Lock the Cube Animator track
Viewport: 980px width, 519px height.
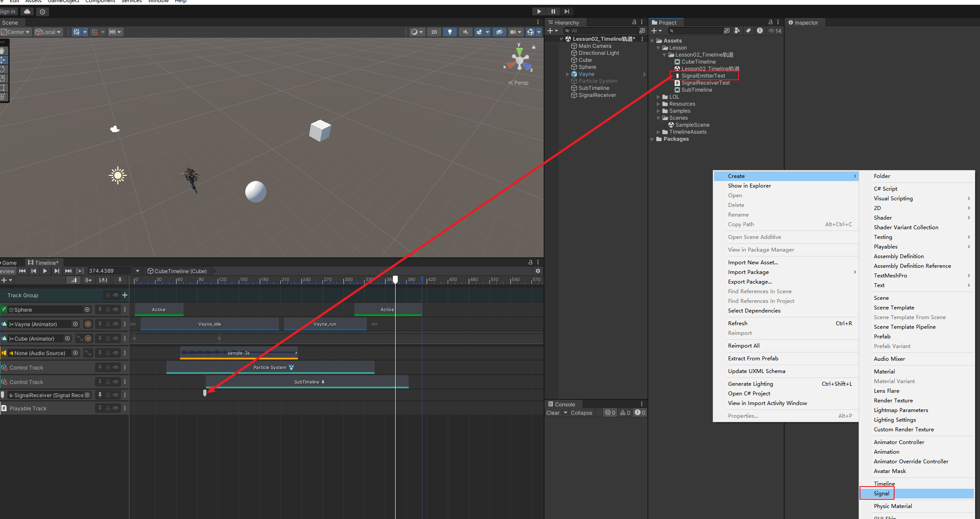click(108, 338)
